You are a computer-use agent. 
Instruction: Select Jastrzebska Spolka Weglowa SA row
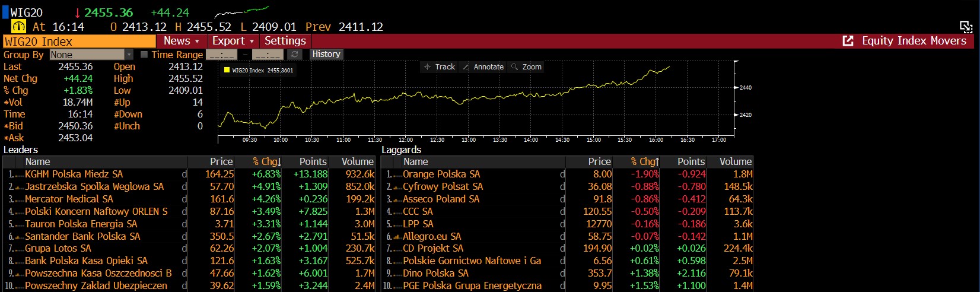tap(189, 187)
